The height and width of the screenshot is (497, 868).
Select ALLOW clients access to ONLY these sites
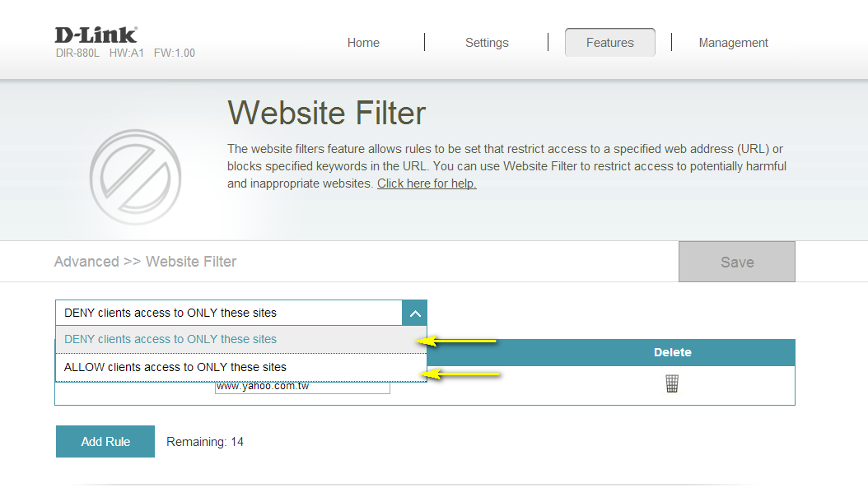click(x=175, y=366)
